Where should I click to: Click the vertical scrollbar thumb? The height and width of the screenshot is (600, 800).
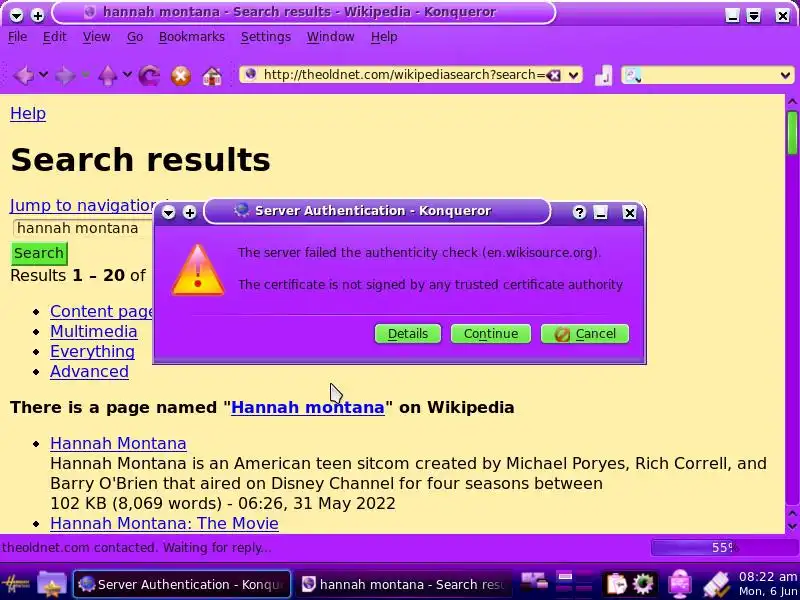click(x=792, y=133)
